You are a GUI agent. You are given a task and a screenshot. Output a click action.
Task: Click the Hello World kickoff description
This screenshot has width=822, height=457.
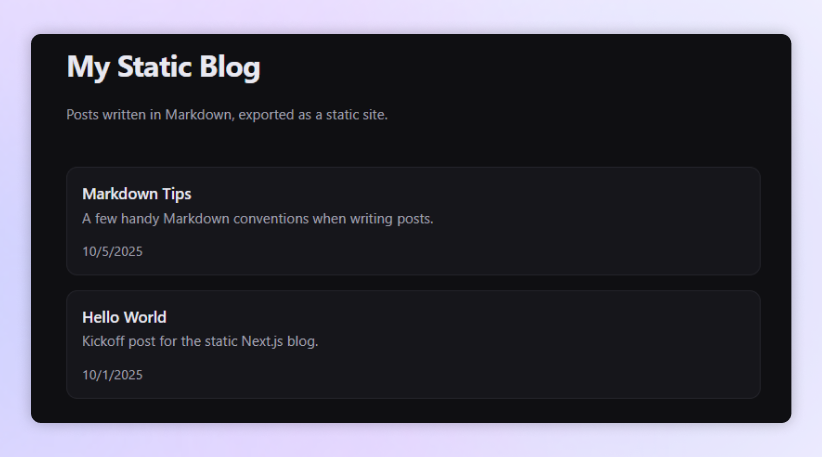(199, 342)
